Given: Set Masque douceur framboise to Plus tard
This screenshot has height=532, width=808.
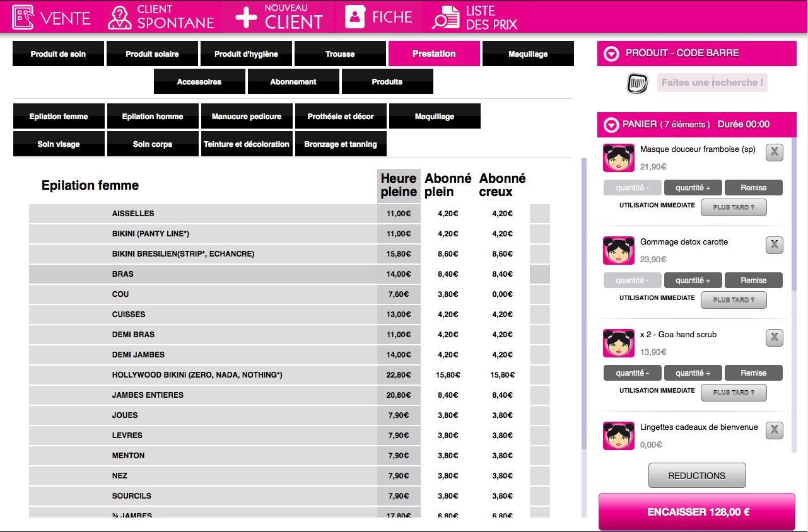Looking at the screenshot, I should (x=734, y=207).
